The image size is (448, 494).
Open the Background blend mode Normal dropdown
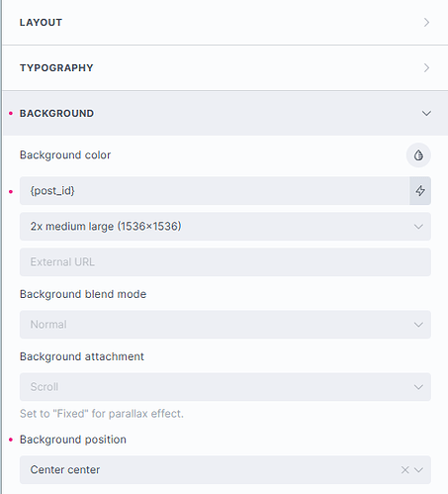click(x=225, y=325)
